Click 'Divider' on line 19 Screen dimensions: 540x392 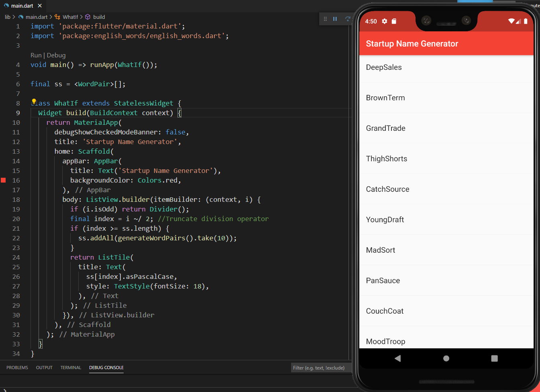coord(163,209)
